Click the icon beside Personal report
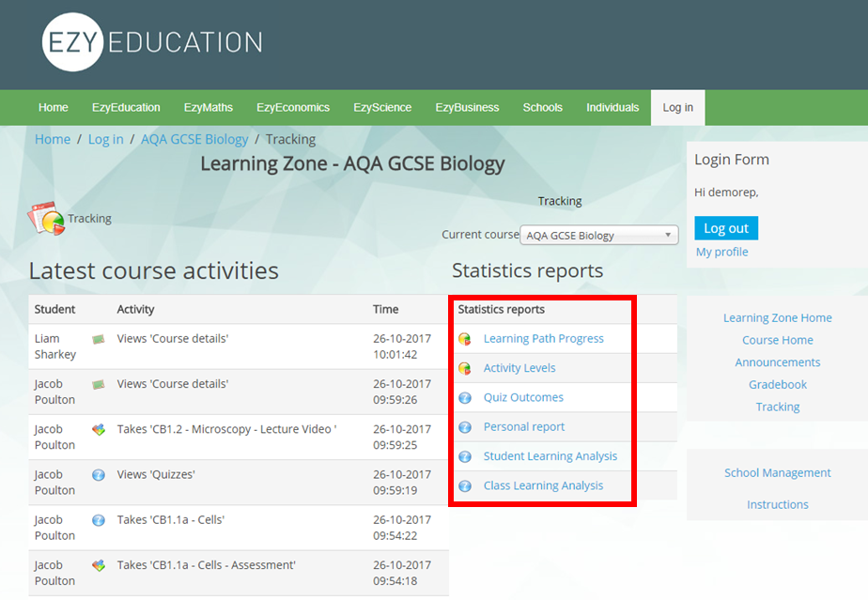Viewport: 868px width, 600px height. [465, 426]
